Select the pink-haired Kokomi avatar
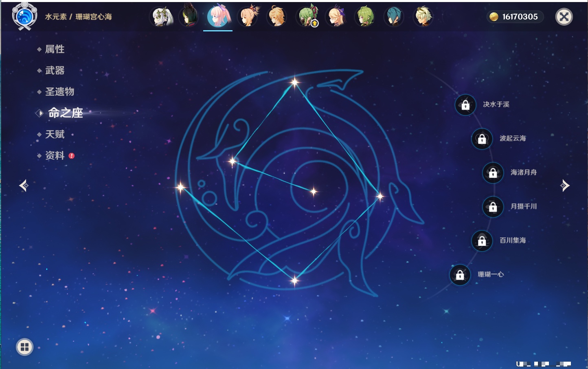Viewport: 588px width, 369px height. (218, 16)
